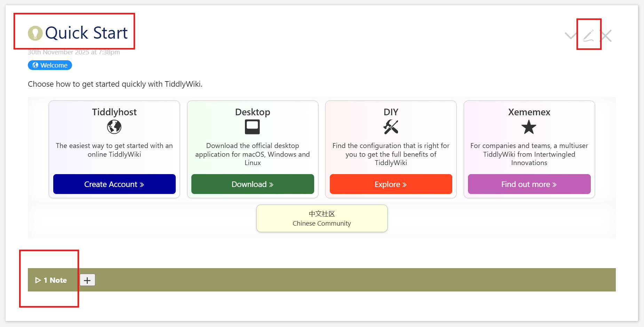
Task: Click the Quick Start title text
Action: point(86,33)
